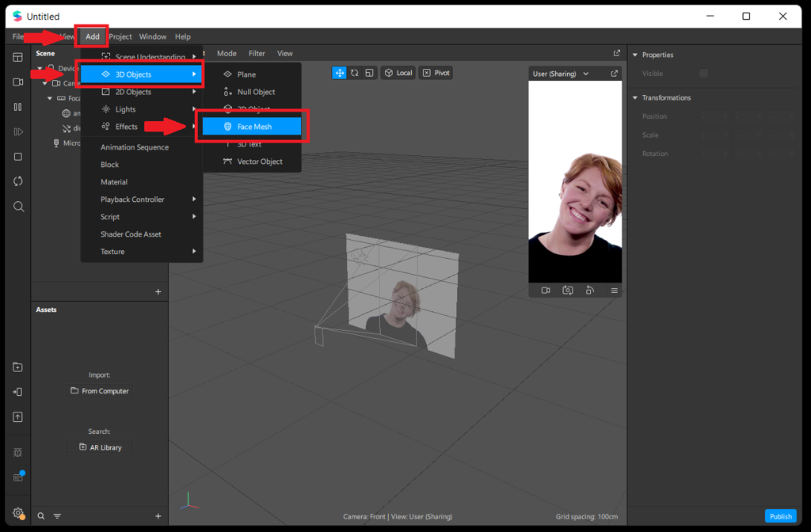Choose Plane from the 3D Objects submenu
Screen dimensions: 811x532
tap(252, 74)
